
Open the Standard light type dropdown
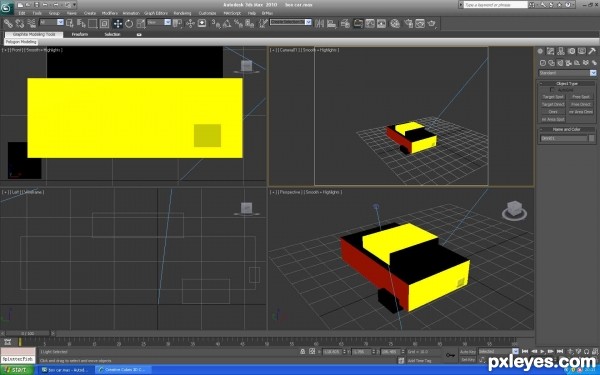pyautogui.click(x=567, y=73)
